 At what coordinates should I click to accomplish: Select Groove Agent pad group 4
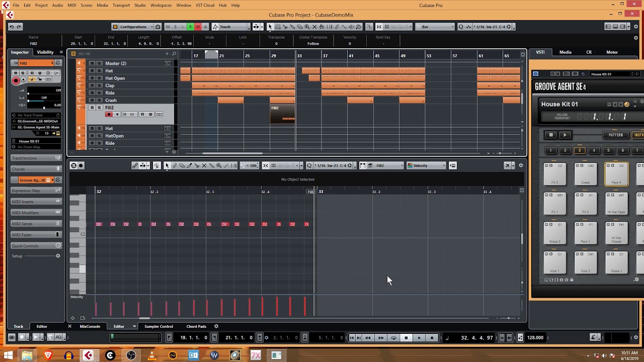(x=594, y=150)
